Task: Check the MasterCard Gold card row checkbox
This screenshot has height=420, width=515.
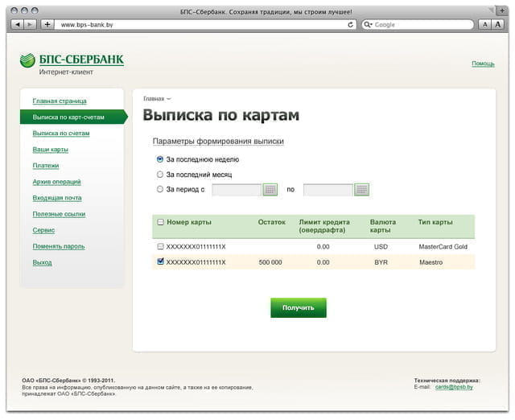Action: [x=161, y=246]
